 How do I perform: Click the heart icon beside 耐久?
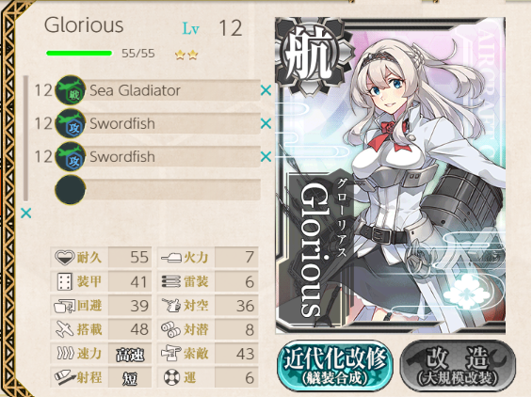point(64,258)
